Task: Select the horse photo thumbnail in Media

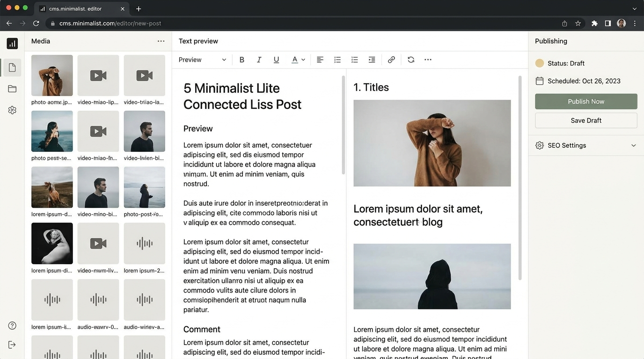Action: pyautogui.click(x=52, y=187)
